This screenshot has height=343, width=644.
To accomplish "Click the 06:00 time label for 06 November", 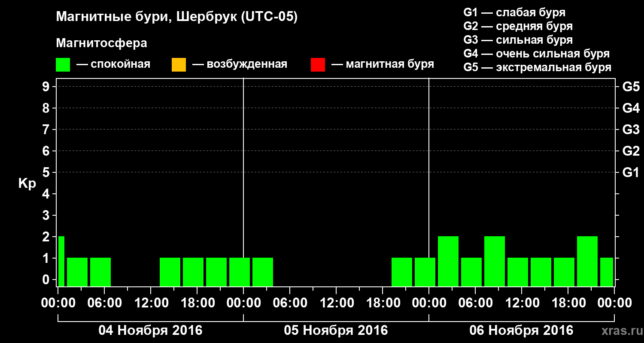I will pyautogui.click(x=475, y=303).
